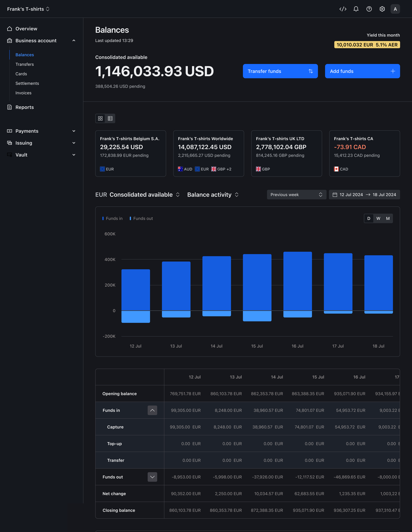The width and height of the screenshot is (412, 532).
Task: Click the Add funds button
Action: pos(362,71)
